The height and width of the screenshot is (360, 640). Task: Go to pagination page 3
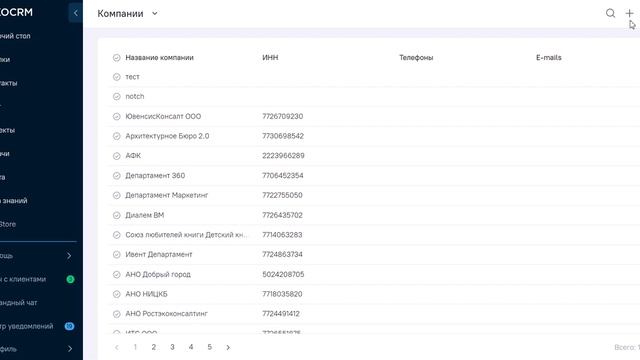pyautogui.click(x=172, y=347)
